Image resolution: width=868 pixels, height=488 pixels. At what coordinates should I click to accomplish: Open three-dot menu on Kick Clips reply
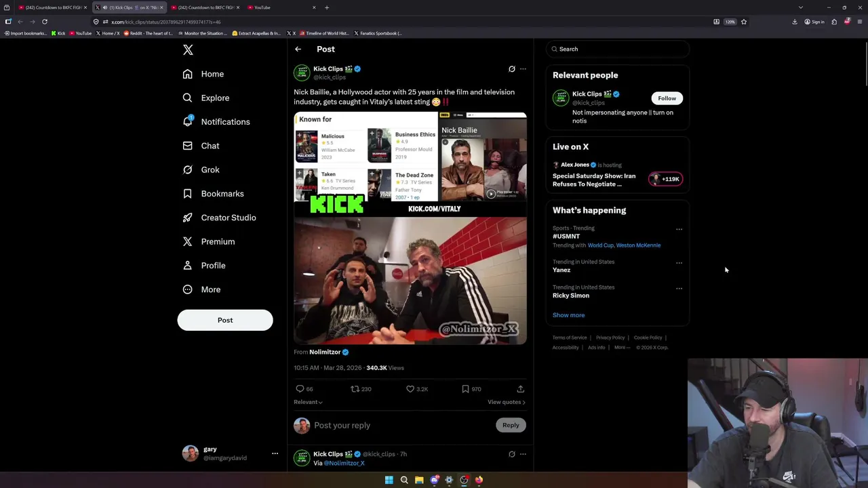[x=523, y=454]
